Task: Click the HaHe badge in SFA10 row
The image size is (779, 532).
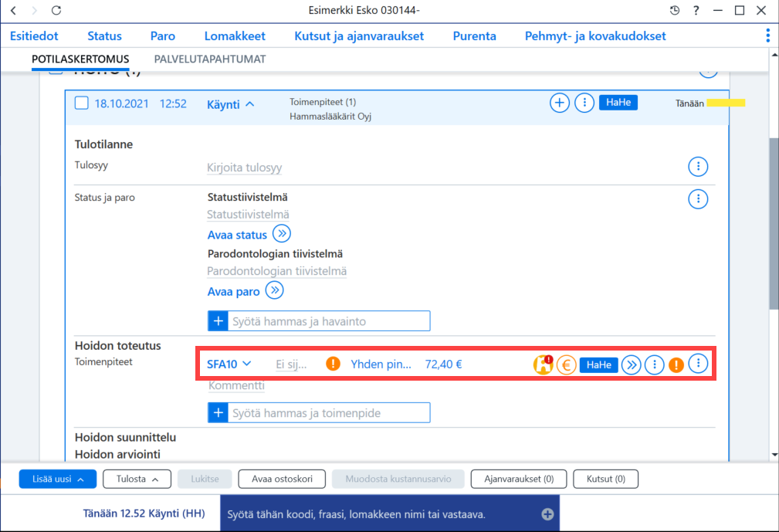Action: pyautogui.click(x=598, y=365)
